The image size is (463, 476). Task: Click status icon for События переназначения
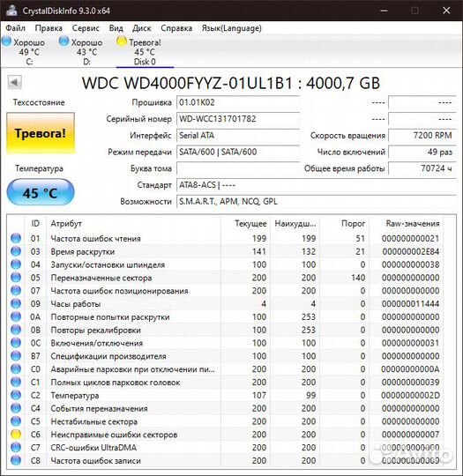click(x=16, y=408)
